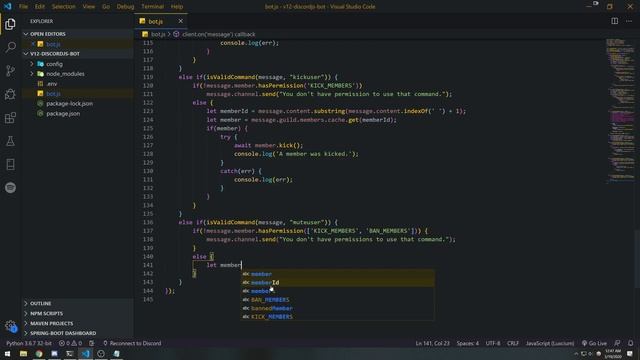The image size is (640, 360).
Task: Open the Debug menu
Action: click(125, 7)
